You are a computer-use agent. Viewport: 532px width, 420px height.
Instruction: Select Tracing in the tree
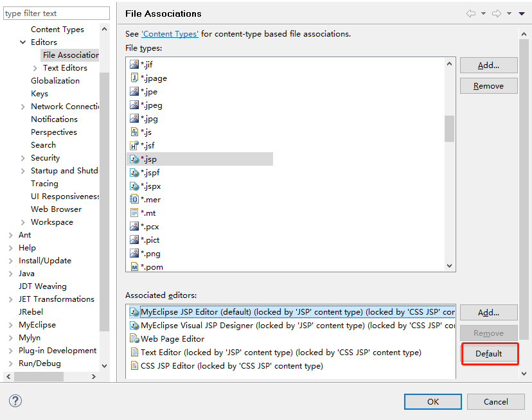[44, 184]
